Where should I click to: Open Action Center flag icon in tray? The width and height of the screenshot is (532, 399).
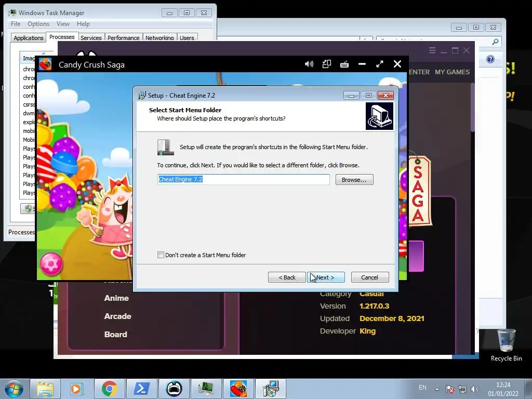click(450, 389)
